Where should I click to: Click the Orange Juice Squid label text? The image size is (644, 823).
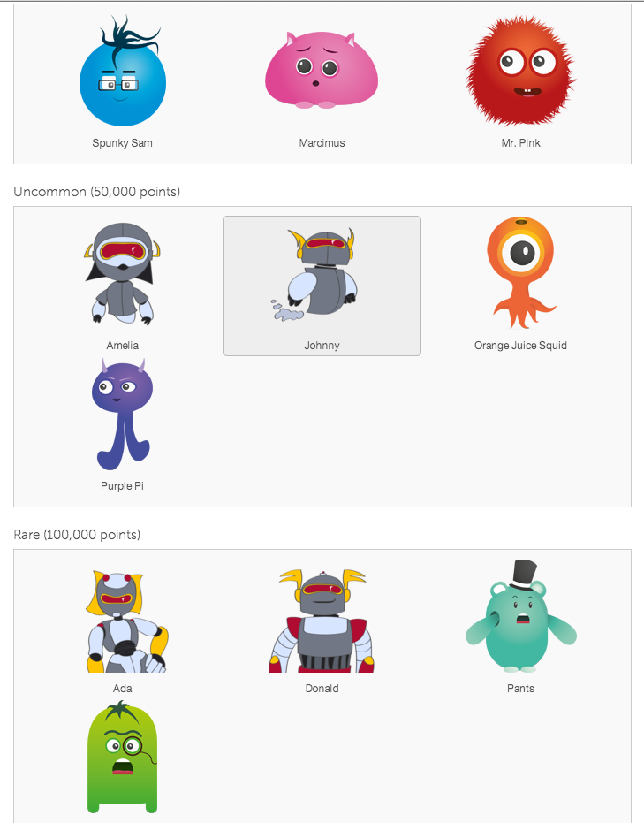(520, 346)
